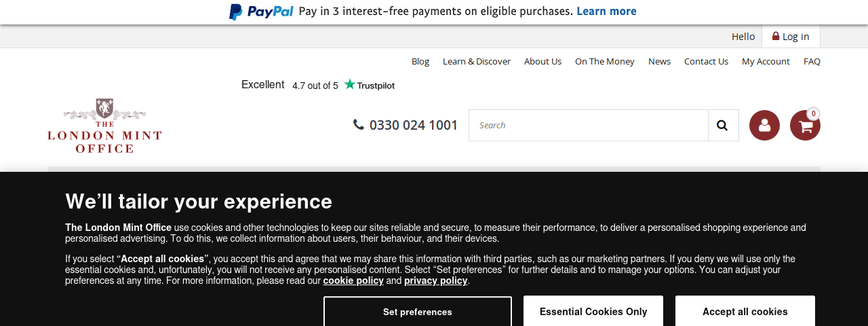Click the Set preferences button

pyautogui.click(x=418, y=312)
